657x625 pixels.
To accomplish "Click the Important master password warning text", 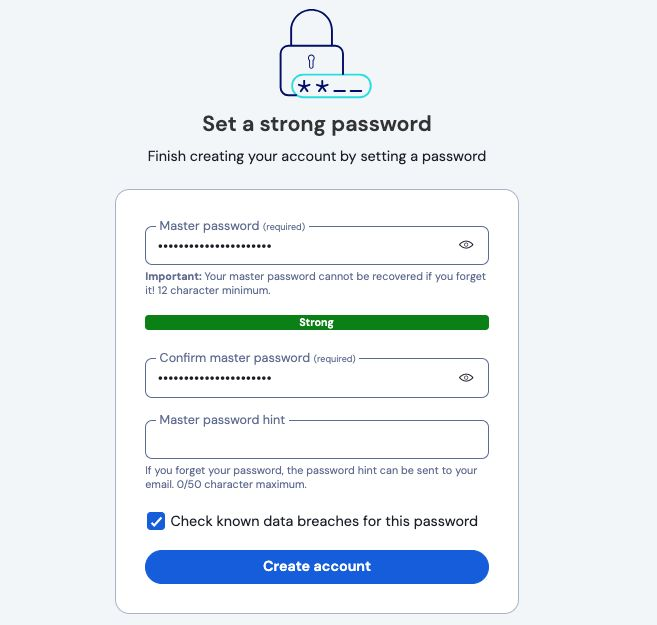I will (316, 283).
